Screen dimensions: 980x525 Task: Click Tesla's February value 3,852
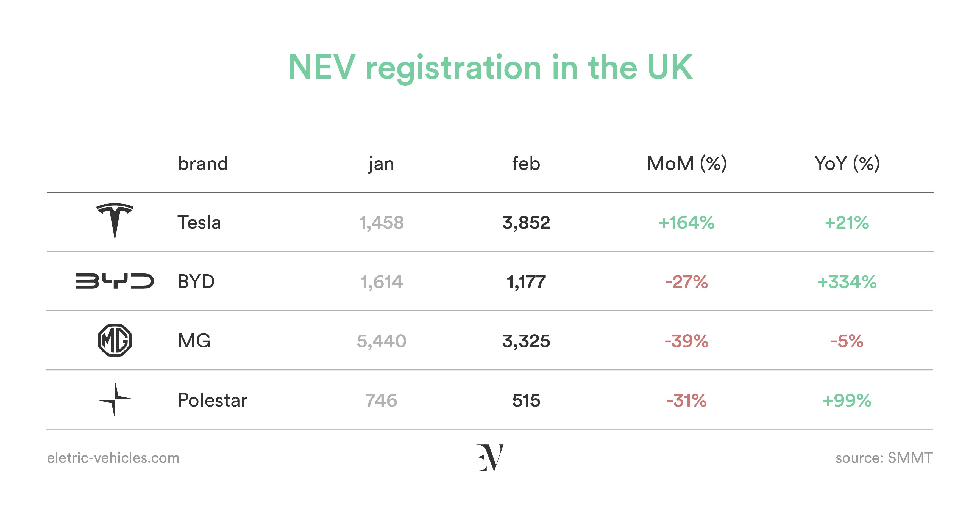point(526,223)
